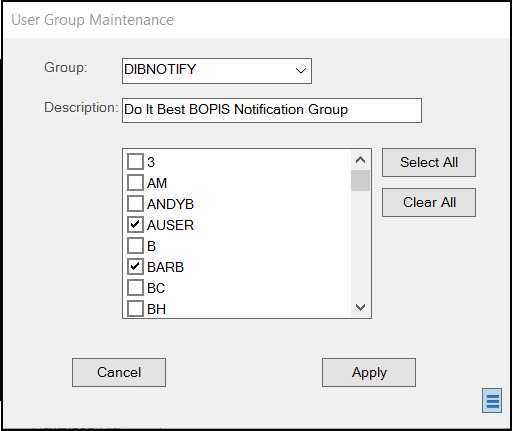Apply the user group changes
The width and height of the screenshot is (512, 431).
coord(369,372)
